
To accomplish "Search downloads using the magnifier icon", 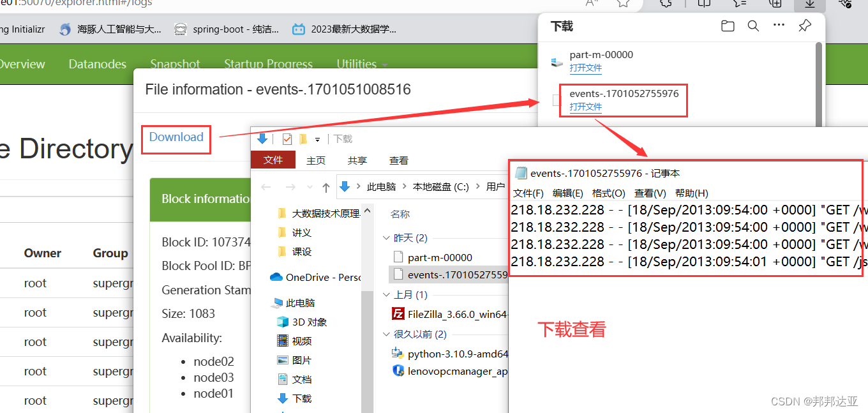I will click(x=753, y=26).
